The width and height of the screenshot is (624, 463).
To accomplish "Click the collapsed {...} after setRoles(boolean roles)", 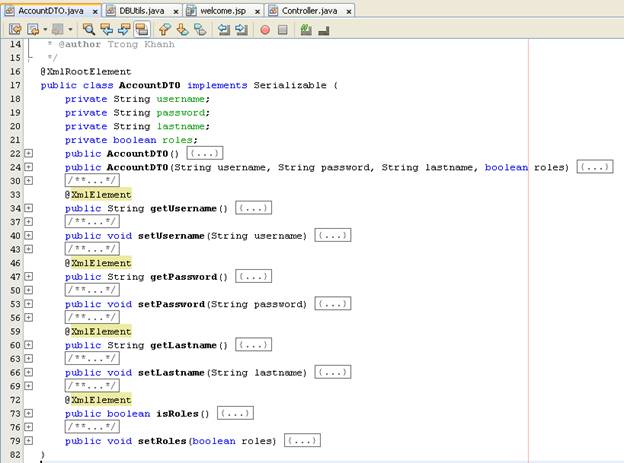I will tap(302, 440).
